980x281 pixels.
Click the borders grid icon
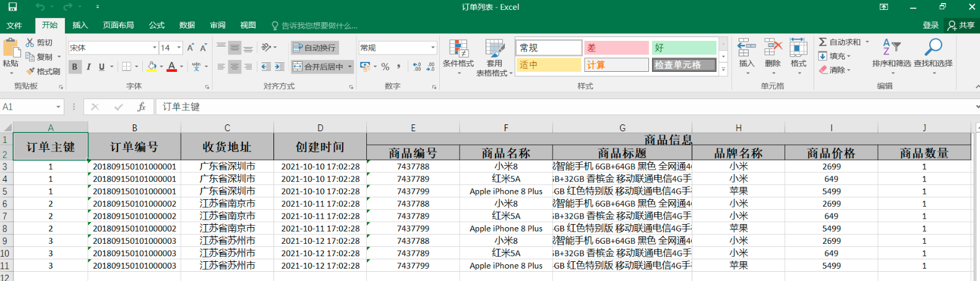point(126,66)
